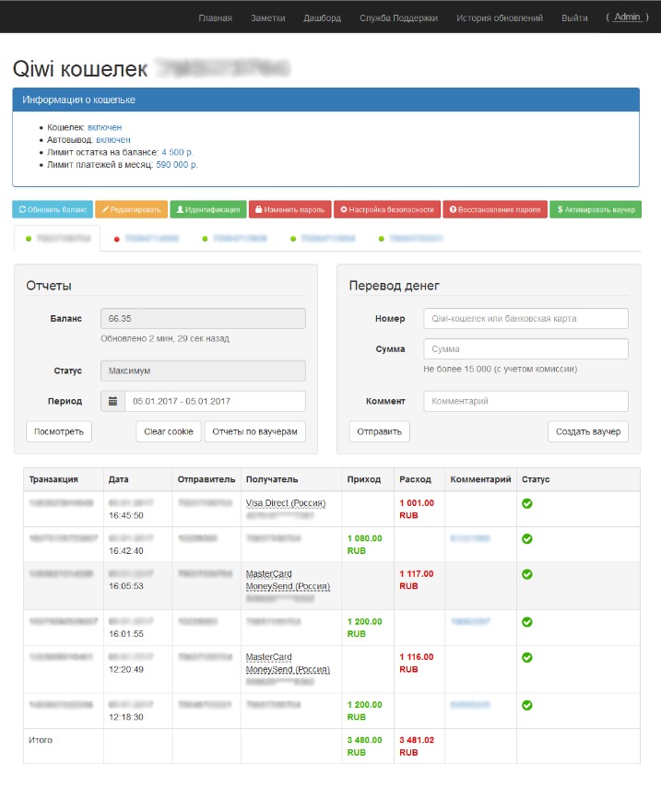The width and height of the screenshot is (661, 812).
Task: Click the green check status for Visa Direct row
Action: 526,503
